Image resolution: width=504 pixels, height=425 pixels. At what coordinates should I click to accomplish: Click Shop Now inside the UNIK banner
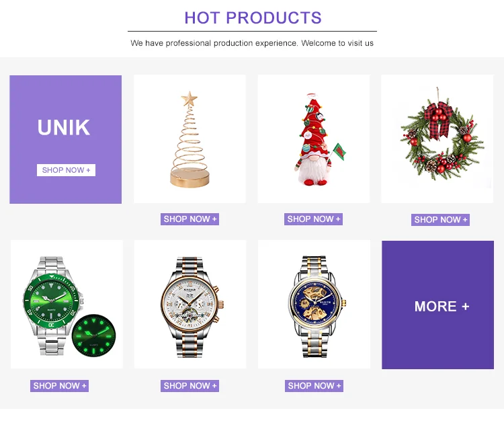(67, 170)
